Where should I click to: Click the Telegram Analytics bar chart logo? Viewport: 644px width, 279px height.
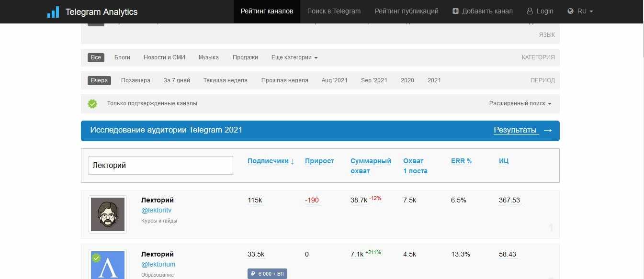coord(53,12)
